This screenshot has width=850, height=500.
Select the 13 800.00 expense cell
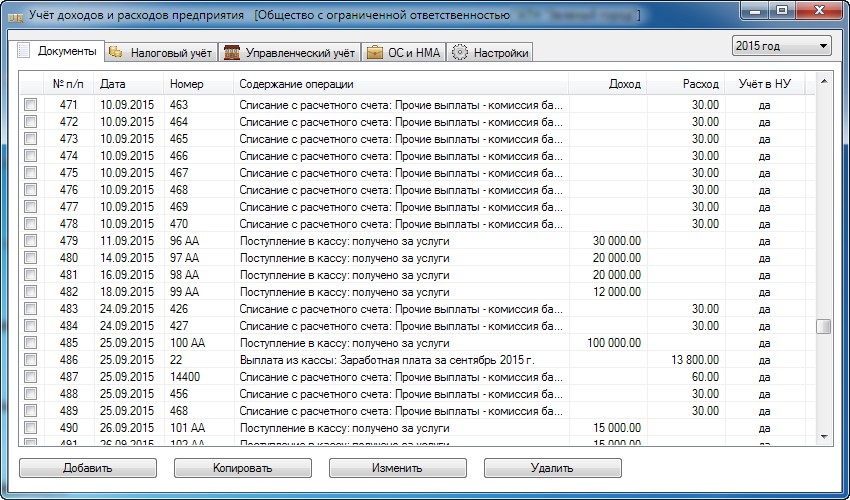[695, 360]
